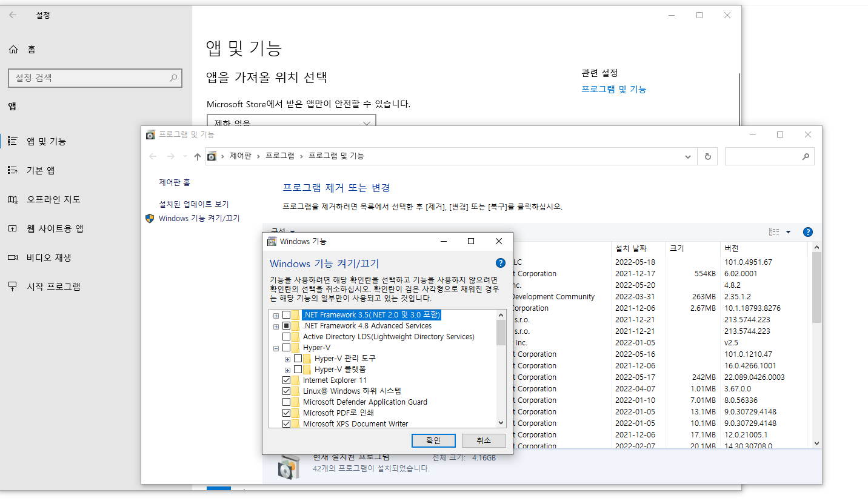
Task: Open the 제어판 홈 link
Action: (x=175, y=182)
